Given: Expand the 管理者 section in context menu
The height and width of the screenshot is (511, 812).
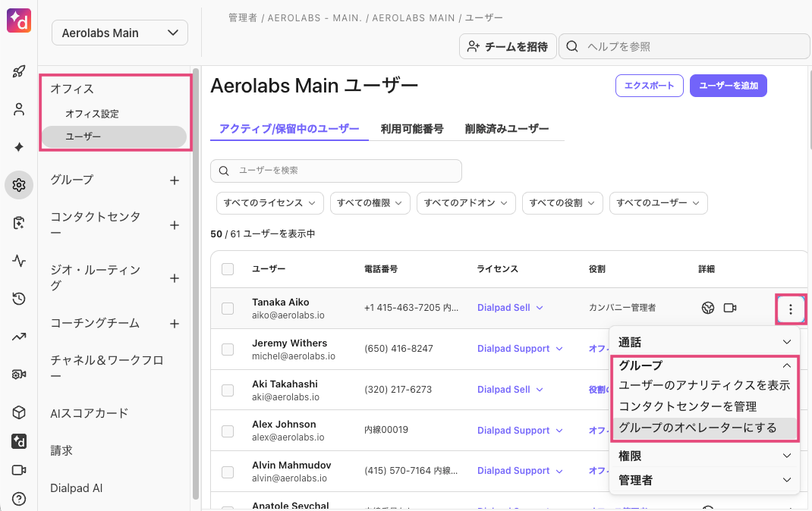Looking at the screenshot, I should [705, 480].
